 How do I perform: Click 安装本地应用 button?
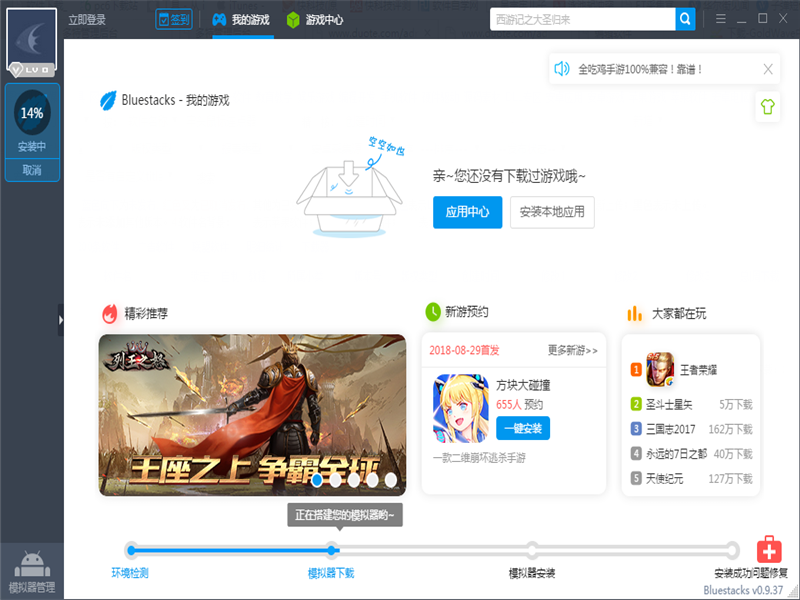point(552,212)
